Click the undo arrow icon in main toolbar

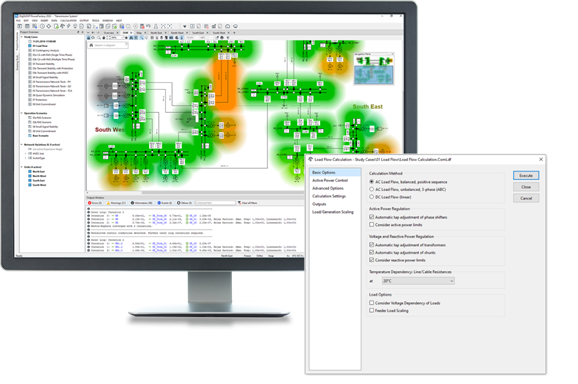tap(148, 26)
